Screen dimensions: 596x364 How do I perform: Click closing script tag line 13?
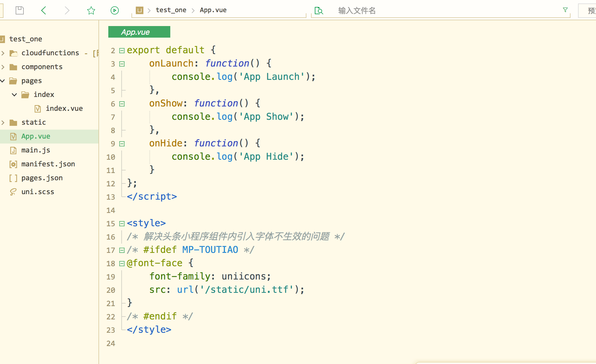coord(152,196)
